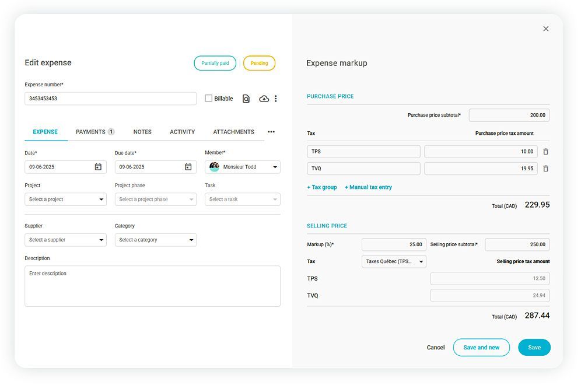Image resolution: width=581 pixels, height=392 pixels.
Task: Open the three-dot overflow menu beside cloud icon
Action: tap(276, 98)
